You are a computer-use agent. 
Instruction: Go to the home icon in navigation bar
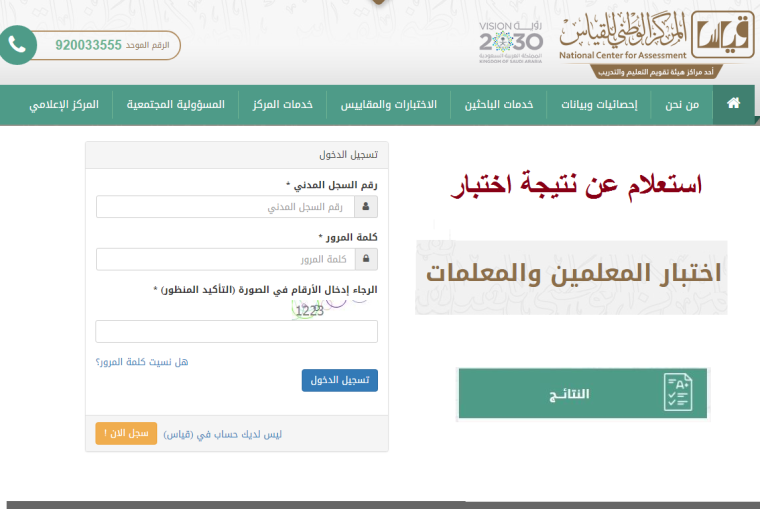tap(733, 103)
